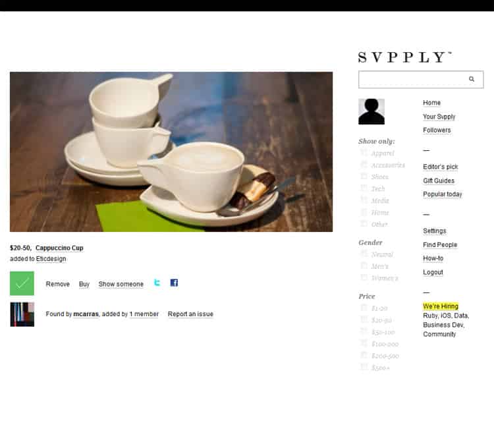494x448 pixels.
Task: Click the green checkmark added icon
Action: click(22, 283)
